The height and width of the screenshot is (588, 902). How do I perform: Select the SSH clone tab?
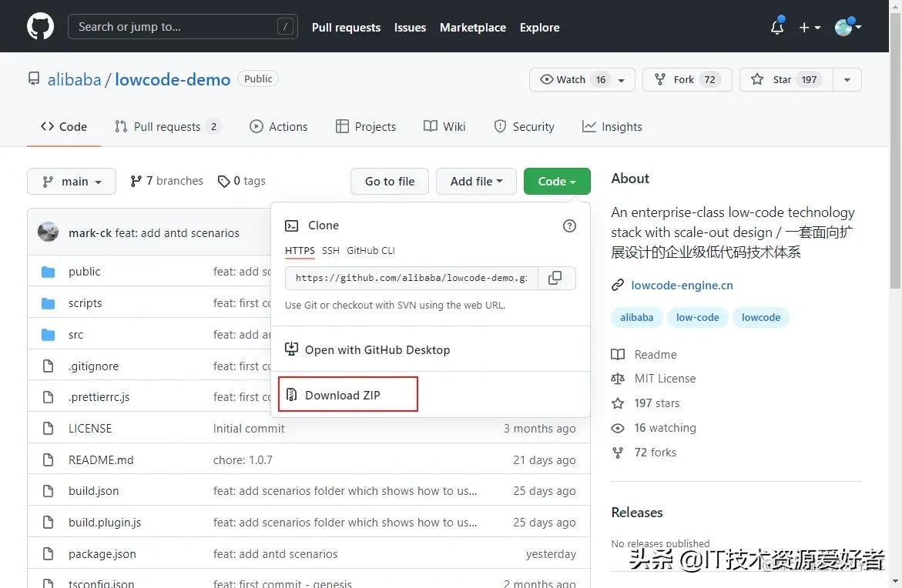coord(330,251)
